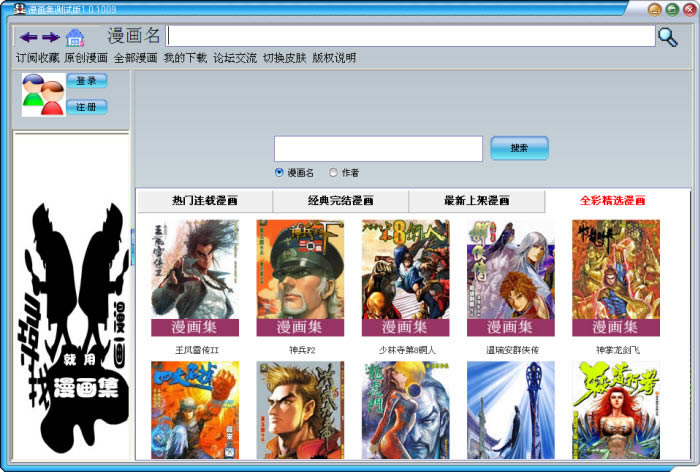Open 我的下载 menu
Image resolution: width=700 pixels, height=472 pixels.
[185, 58]
